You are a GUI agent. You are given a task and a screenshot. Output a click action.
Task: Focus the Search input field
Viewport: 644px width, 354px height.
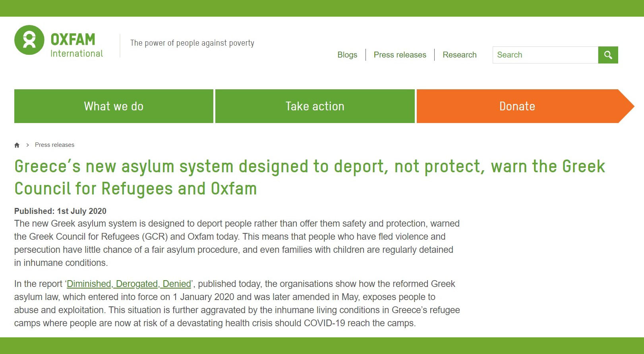545,55
